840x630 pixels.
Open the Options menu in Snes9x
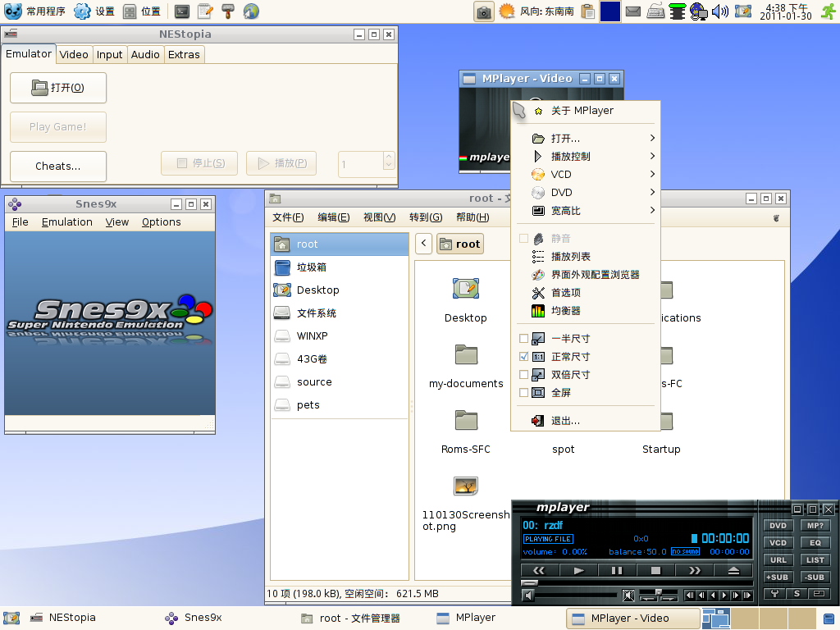coord(162,221)
